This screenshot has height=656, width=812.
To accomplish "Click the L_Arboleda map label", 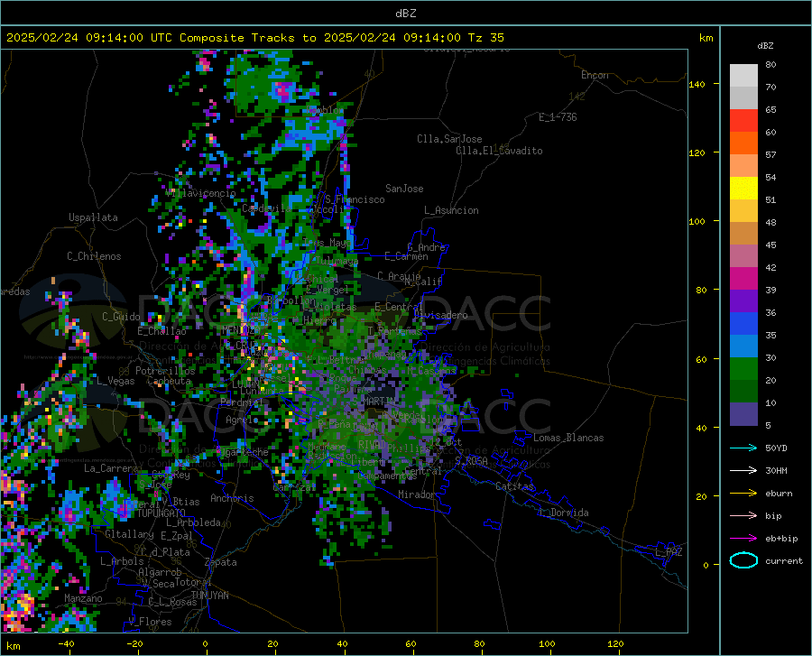I will 193,523.
